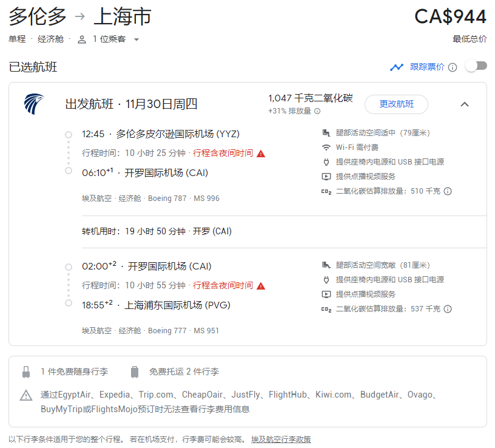Click red overnight warning icon on second leg
This screenshot has width=495, height=448.
261,286
